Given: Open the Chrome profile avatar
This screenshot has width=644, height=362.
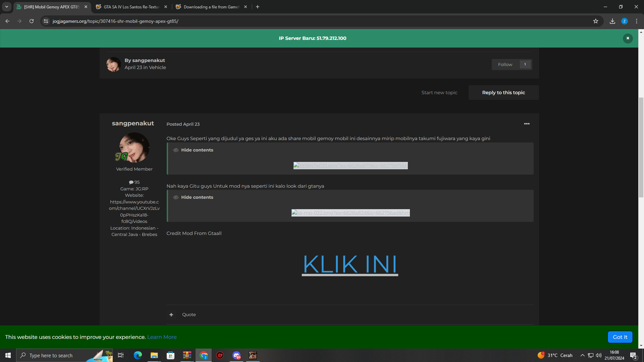Looking at the screenshot, I should tap(624, 21).
